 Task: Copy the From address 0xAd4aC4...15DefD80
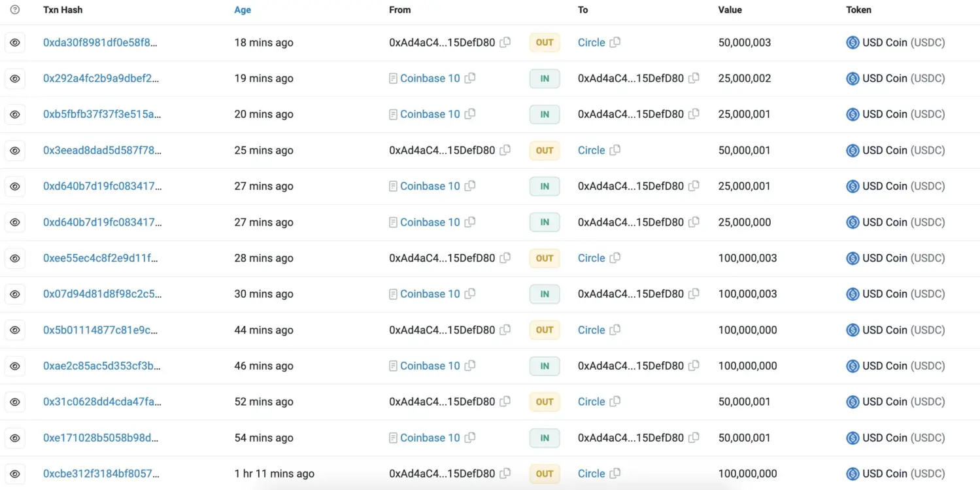(x=505, y=42)
